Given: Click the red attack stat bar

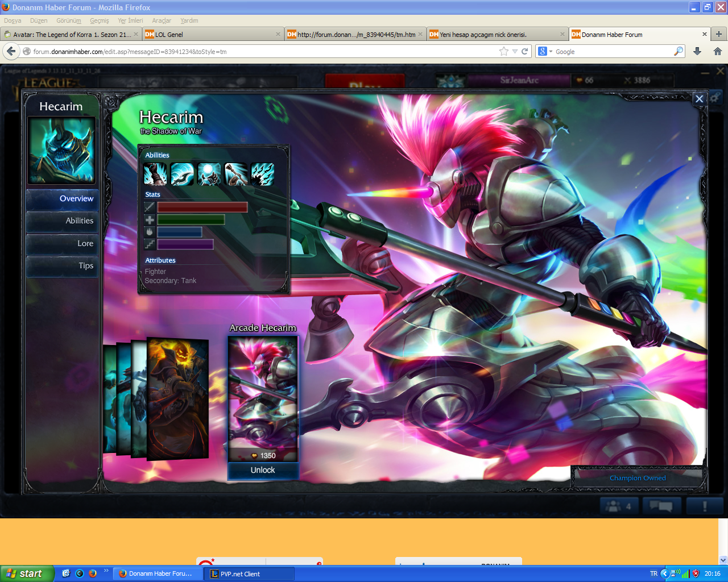Looking at the screenshot, I should pyautogui.click(x=202, y=207).
